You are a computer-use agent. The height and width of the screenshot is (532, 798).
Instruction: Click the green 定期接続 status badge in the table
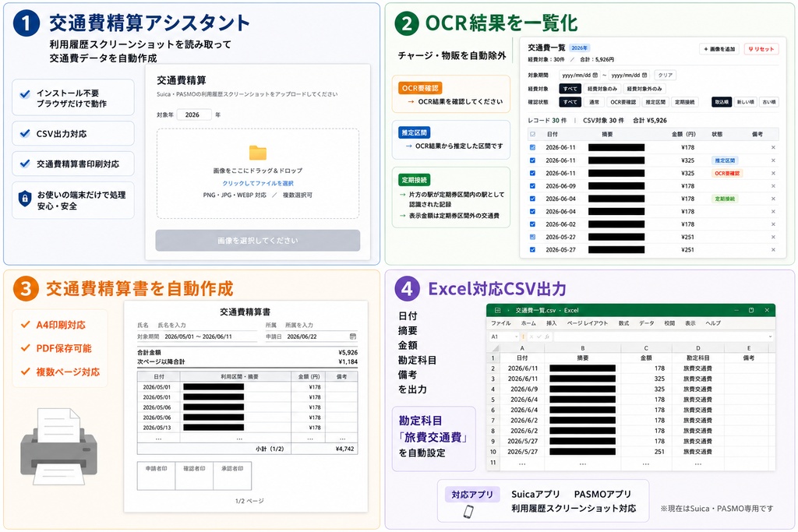(725, 199)
